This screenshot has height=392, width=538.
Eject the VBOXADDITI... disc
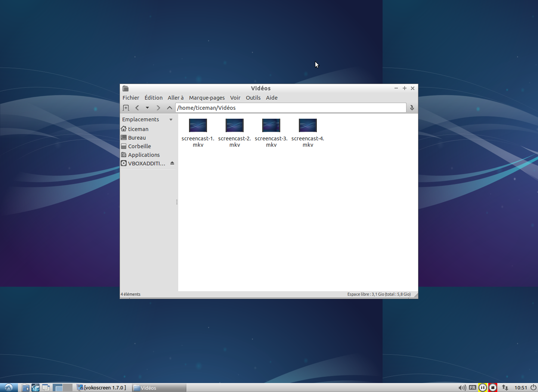[x=172, y=163]
